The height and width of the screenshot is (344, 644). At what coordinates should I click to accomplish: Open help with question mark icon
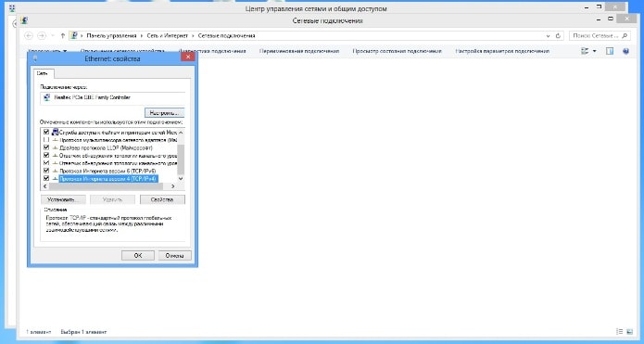625,51
